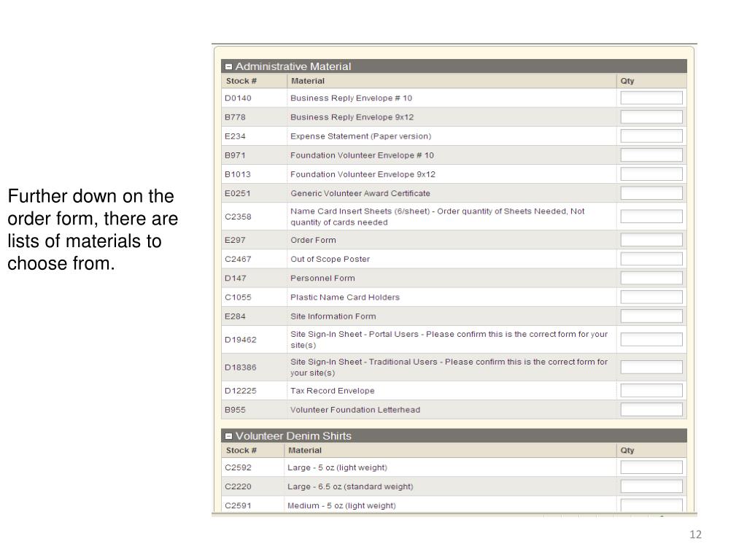Image resolution: width=747 pixels, height=560 pixels.
Task: Select stock number C2467
Action: tap(238, 259)
